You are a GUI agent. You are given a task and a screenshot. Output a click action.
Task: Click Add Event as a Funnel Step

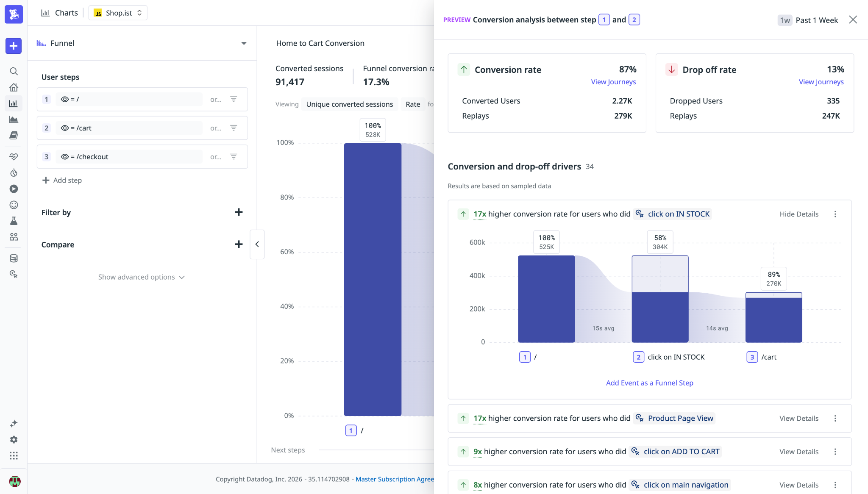tap(649, 383)
